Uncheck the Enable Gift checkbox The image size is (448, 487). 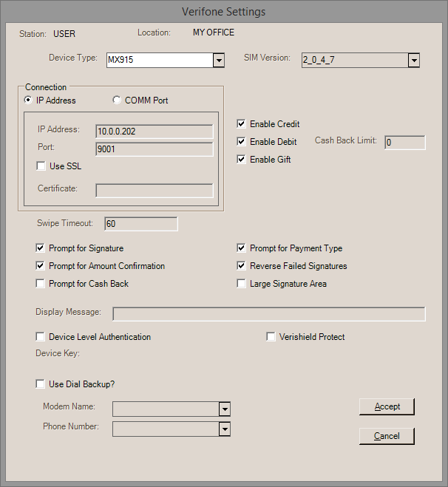[x=241, y=159]
